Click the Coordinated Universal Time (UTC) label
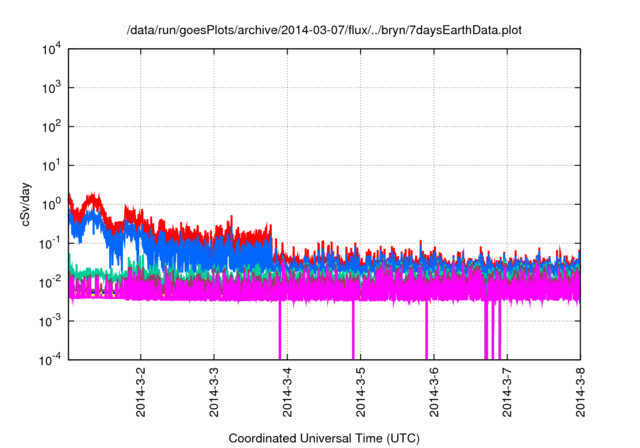Image resolution: width=640 pixels, height=448 pixels. point(324,438)
